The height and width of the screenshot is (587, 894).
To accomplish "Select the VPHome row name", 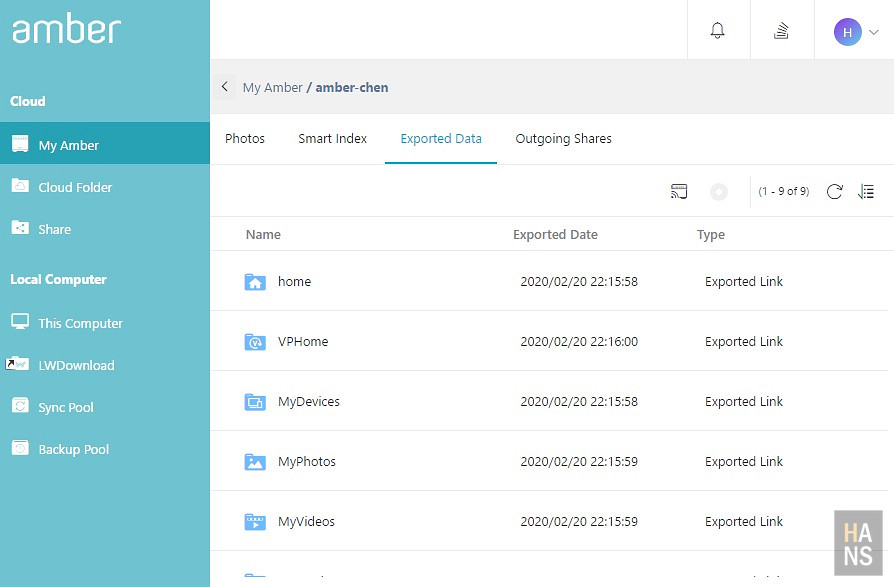I will 303,341.
